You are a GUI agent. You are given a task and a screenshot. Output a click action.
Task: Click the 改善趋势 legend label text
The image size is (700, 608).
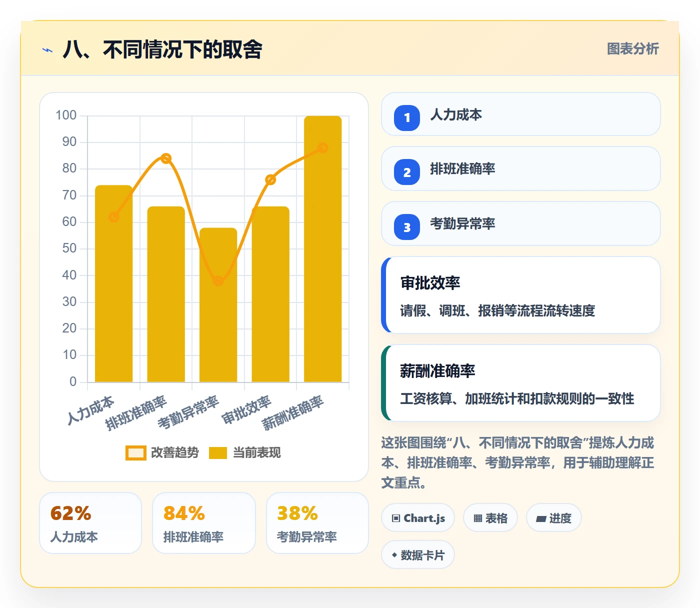pos(175,453)
